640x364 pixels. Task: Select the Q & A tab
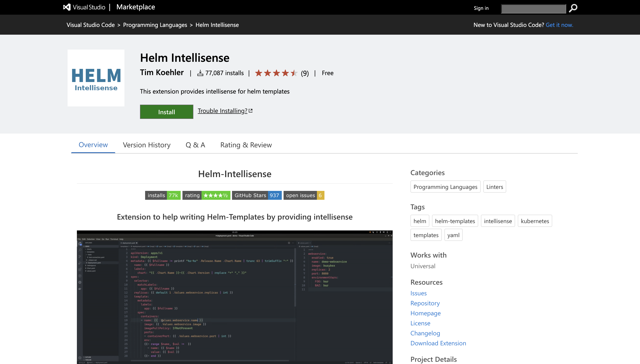pyautogui.click(x=195, y=145)
